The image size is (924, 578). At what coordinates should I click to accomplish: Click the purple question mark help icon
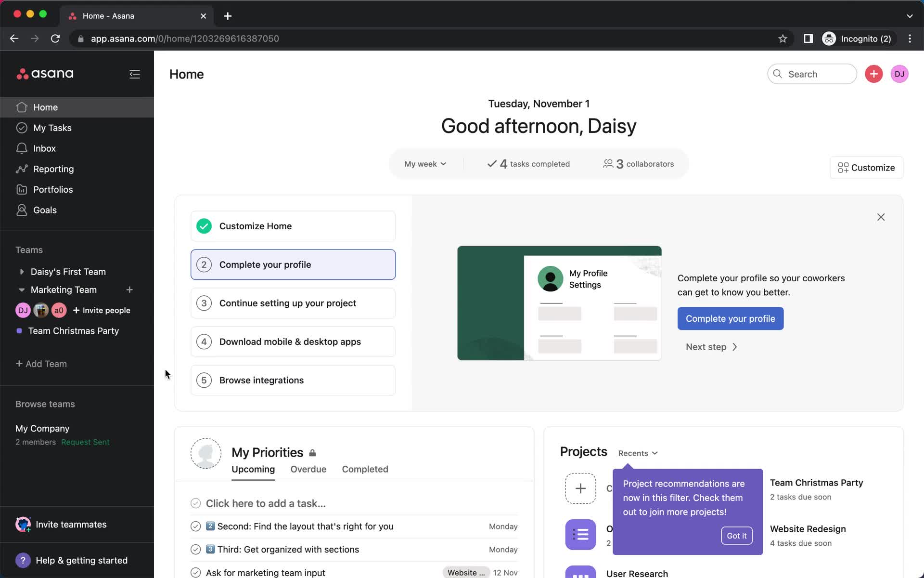click(x=23, y=560)
